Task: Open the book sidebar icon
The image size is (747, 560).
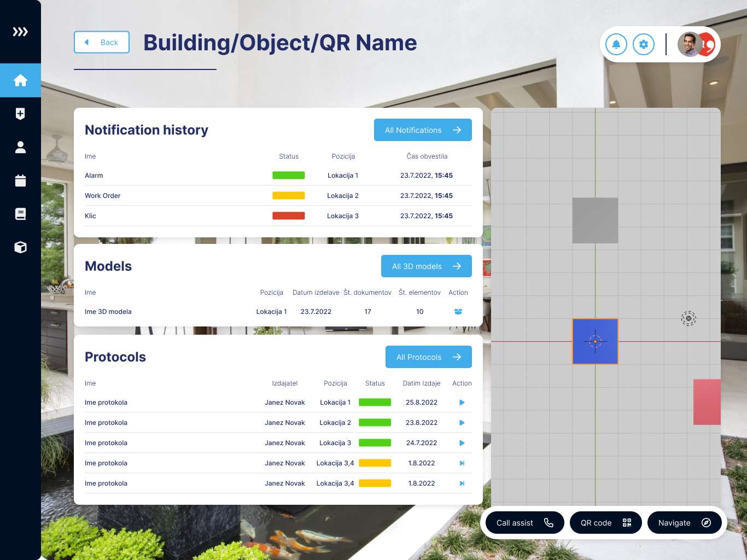Action: (20, 214)
